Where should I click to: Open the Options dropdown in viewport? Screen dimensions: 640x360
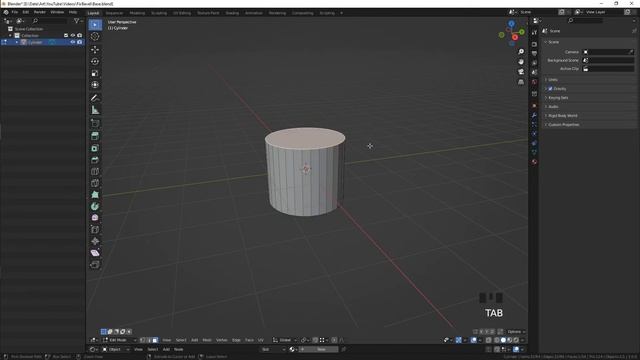pos(516,332)
